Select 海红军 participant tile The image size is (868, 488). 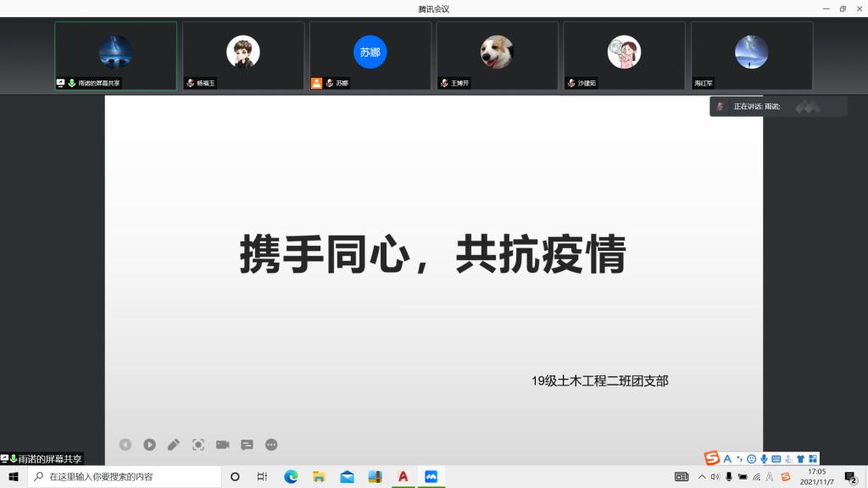tap(752, 55)
